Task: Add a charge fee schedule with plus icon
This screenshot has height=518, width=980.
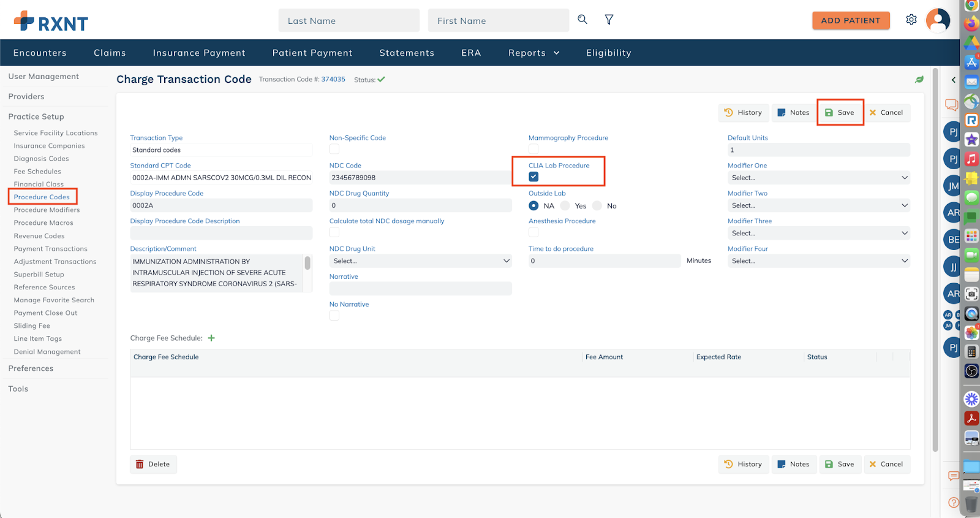Action: point(211,338)
